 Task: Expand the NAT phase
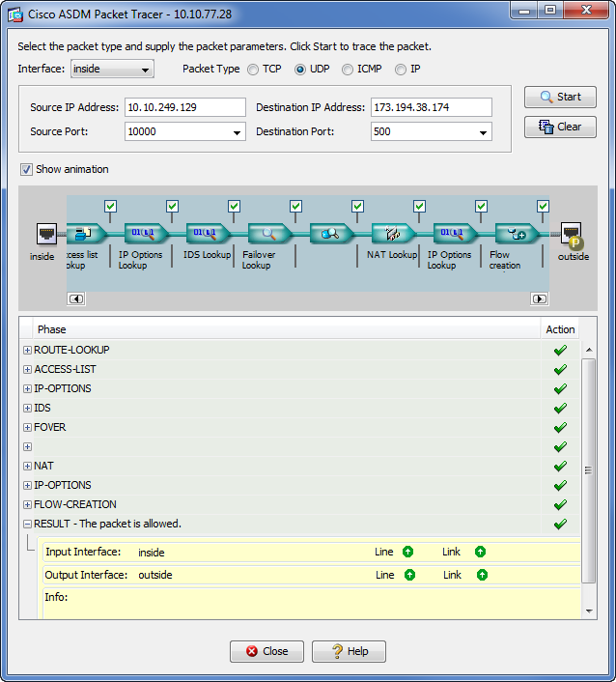tap(27, 466)
